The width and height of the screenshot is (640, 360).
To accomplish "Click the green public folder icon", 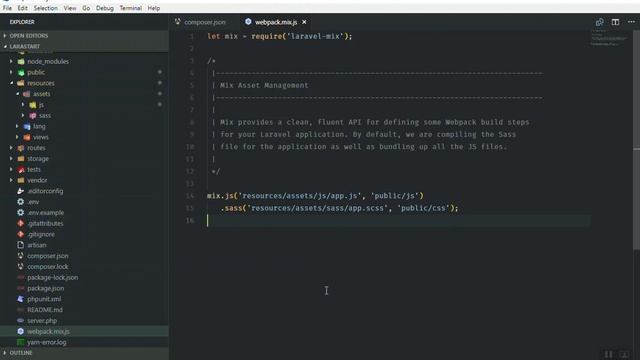I will 21,72.
